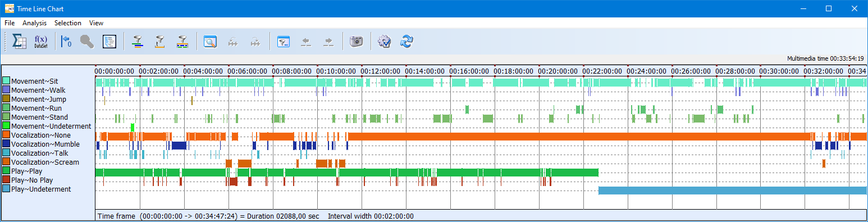This screenshot has width=868, height=222.
Task: Click the green Movement~Undeterment block
Action: 133,128
